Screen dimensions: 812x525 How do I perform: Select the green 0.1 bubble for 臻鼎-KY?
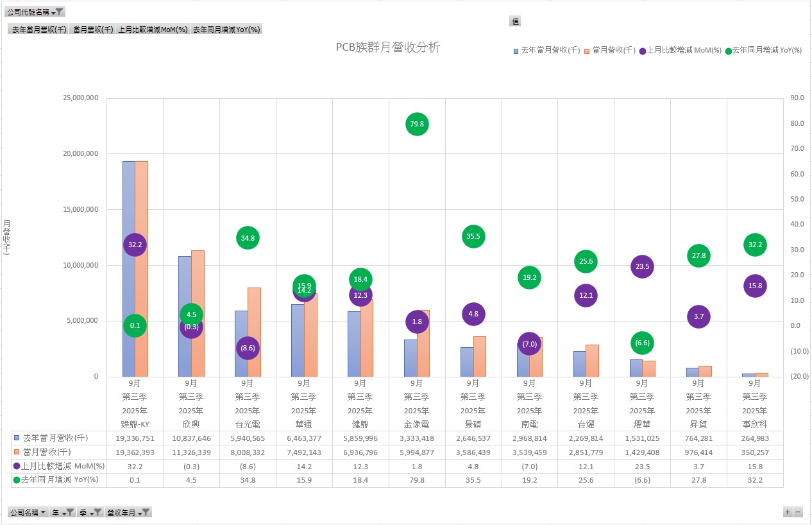pyautogui.click(x=135, y=325)
